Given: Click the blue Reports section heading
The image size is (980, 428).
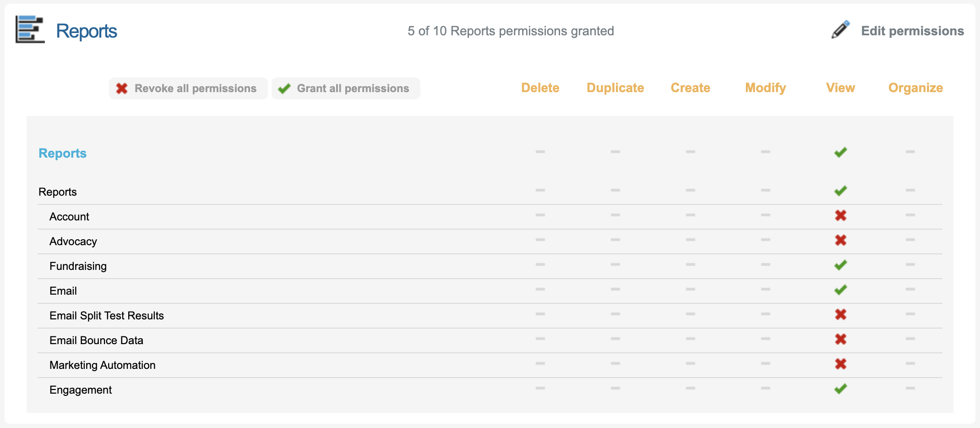Looking at the screenshot, I should [x=62, y=153].
